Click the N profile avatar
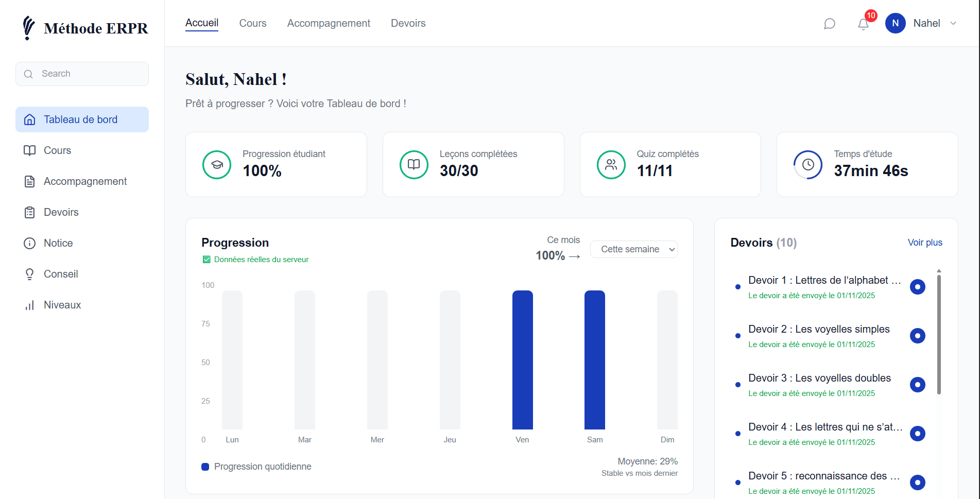Viewport: 980px width, 499px height. (x=895, y=23)
